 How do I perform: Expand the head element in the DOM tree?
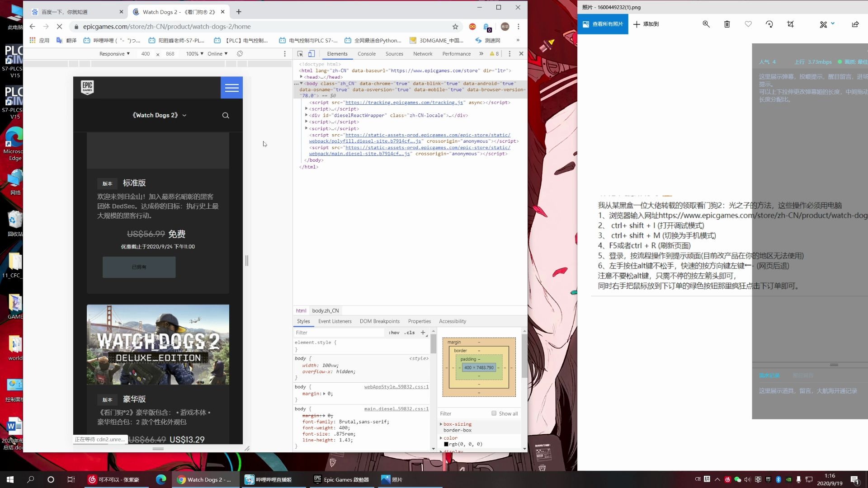(x=301, y=77)
